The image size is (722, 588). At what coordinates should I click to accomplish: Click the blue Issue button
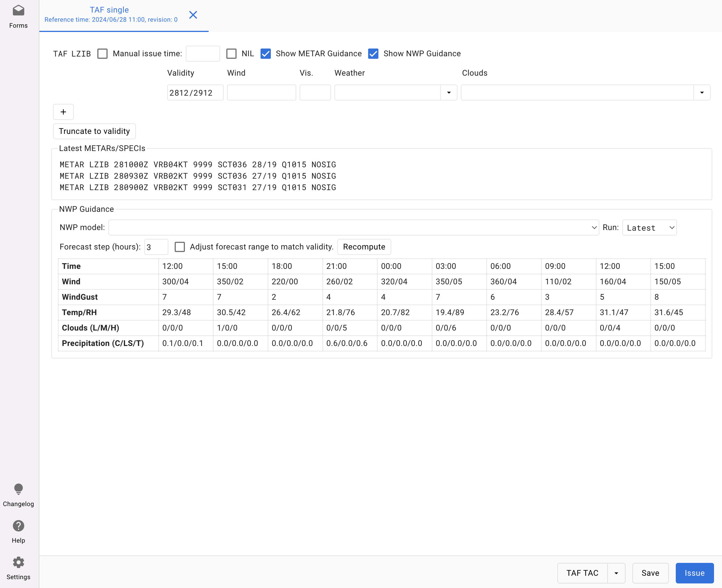point(695,573)
